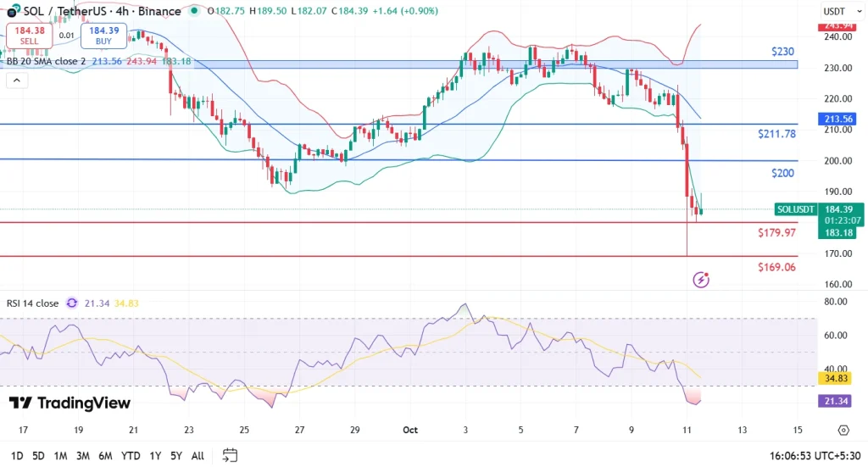The height and width of the screenshot is (467, 868).
Task: Click the purple lightning bolt icon
Action: (x=701, y=279)
